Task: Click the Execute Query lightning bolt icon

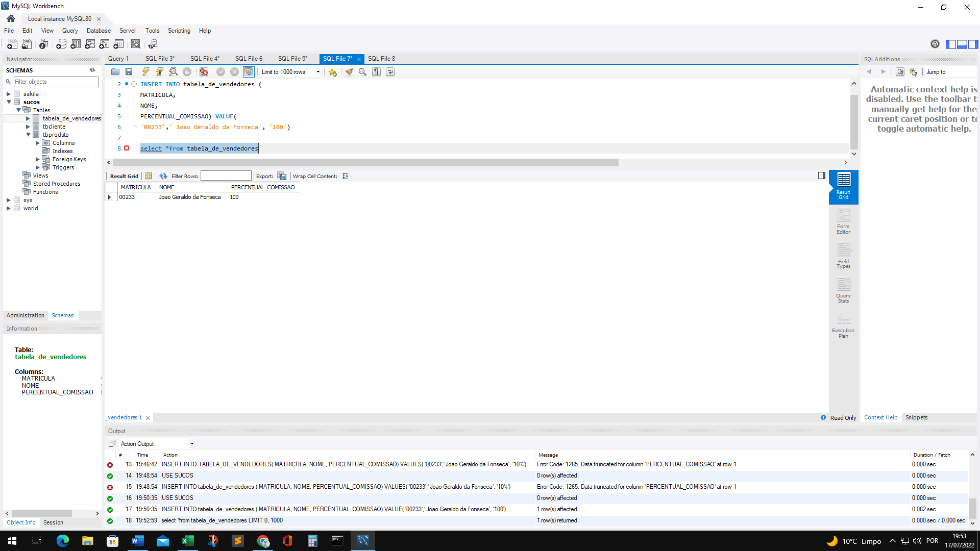Action: (x=145, y=72)
